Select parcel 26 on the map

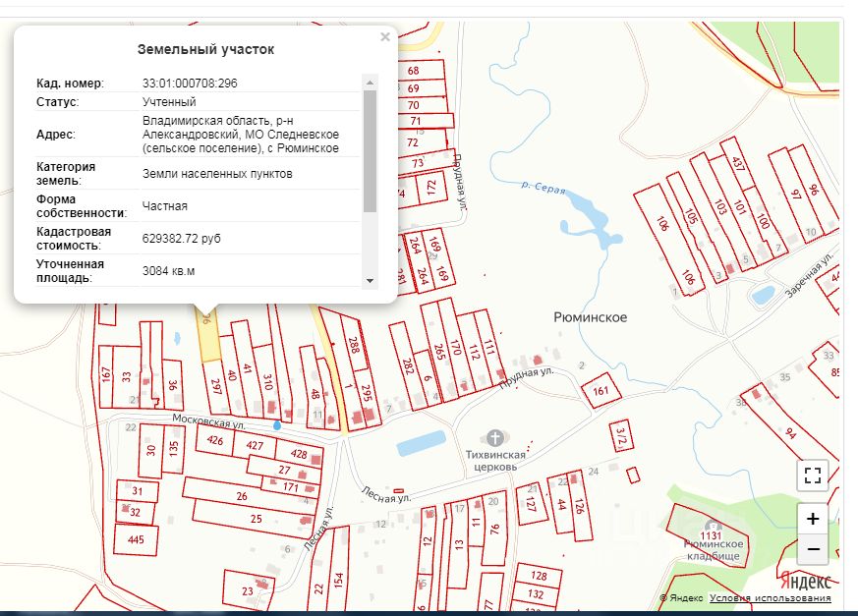pyautogui.click(x=242, y=495)
